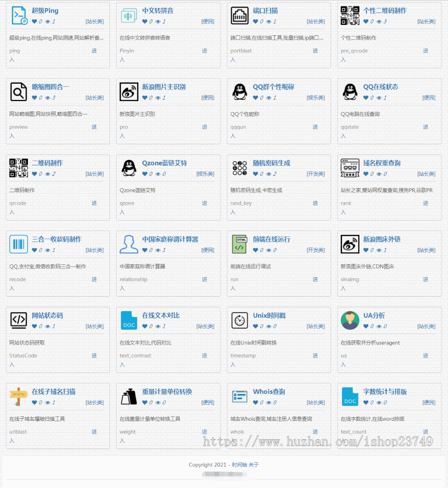Click the 在线子域名扫描 signpost icon
The image size is (448, 488).
(x=19, y=397)
